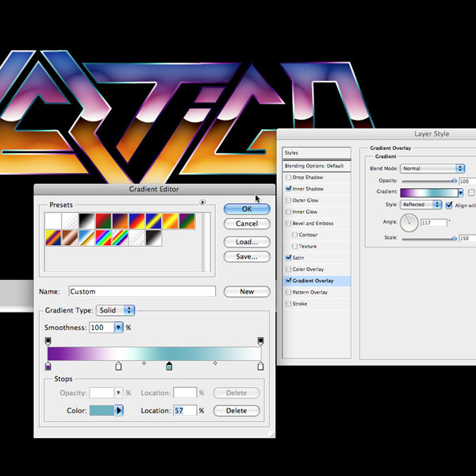Select the teal color stop at 57%
Viewport: 476px width, 476px height.
click(169, 366)
